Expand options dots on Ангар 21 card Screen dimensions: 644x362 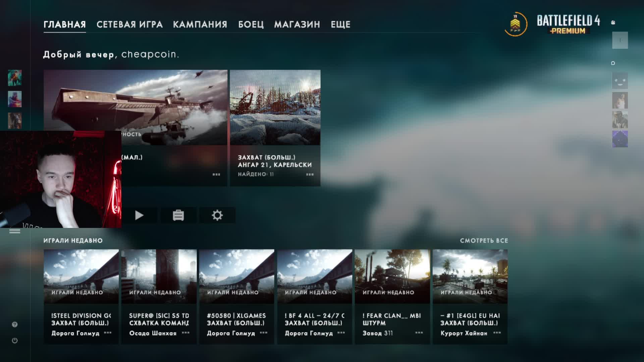[310, 174]
